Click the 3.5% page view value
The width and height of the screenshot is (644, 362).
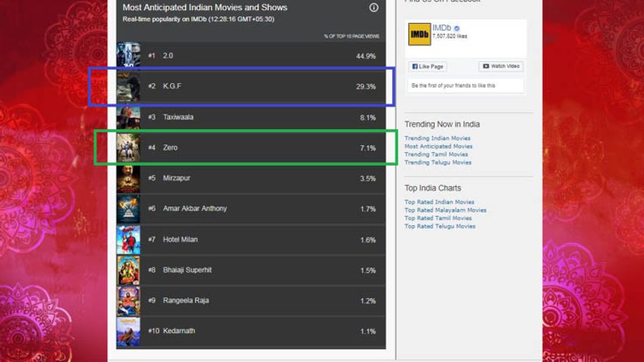pyautogui.click(x=368, y=179)
